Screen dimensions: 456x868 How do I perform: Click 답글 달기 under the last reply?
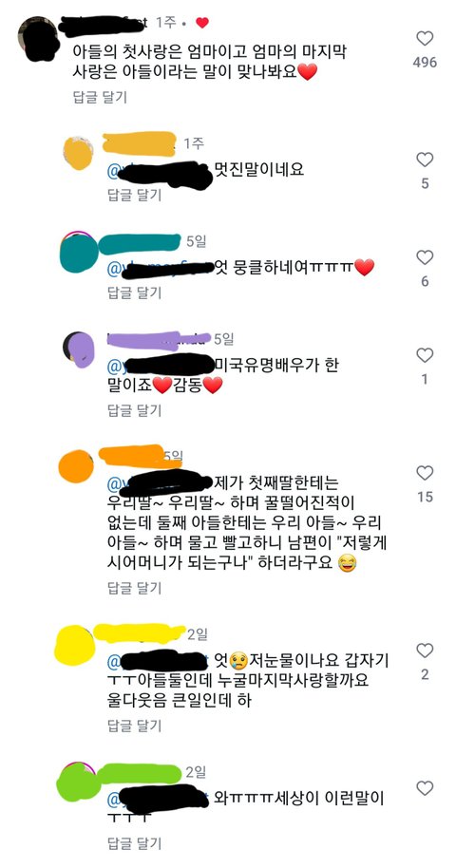tap(134, 843)
